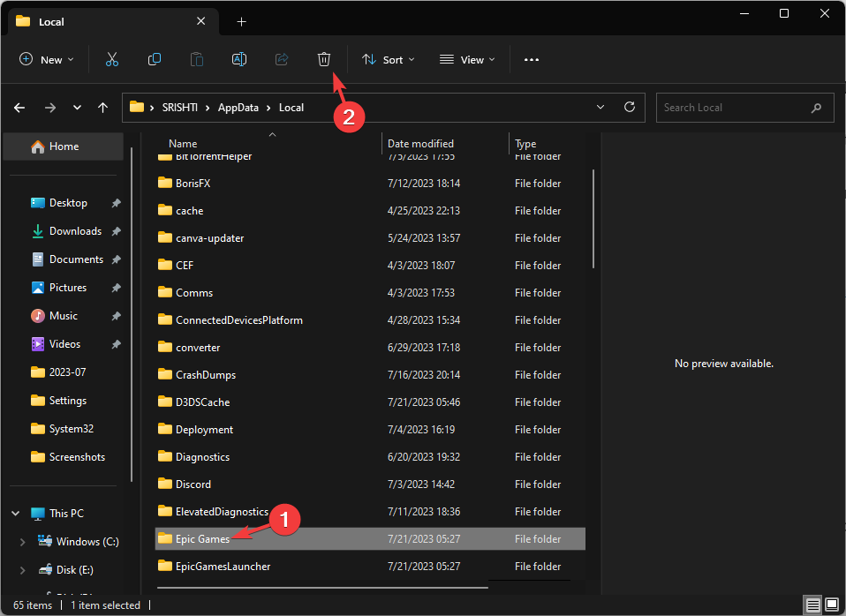Go back with the left arrow
Screen dimensions: 846x616
[x=19, y=108]
